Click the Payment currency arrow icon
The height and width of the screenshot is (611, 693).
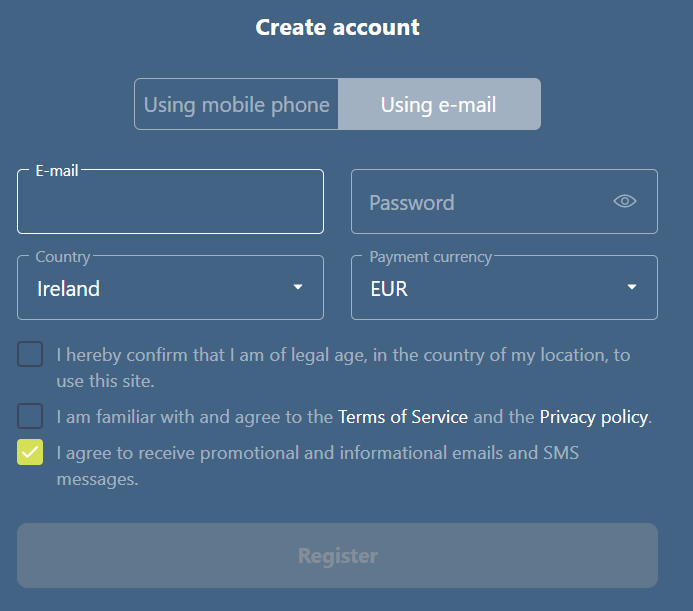click(632, 287)
